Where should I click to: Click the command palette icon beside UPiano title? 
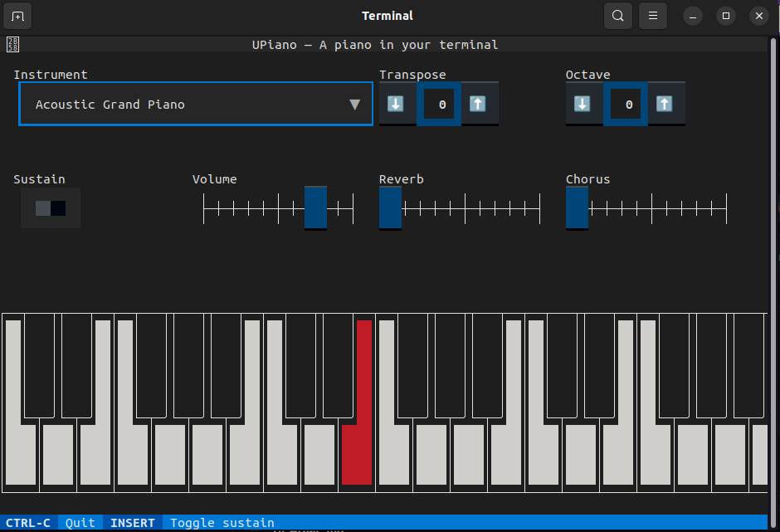[x=13, y=44]
